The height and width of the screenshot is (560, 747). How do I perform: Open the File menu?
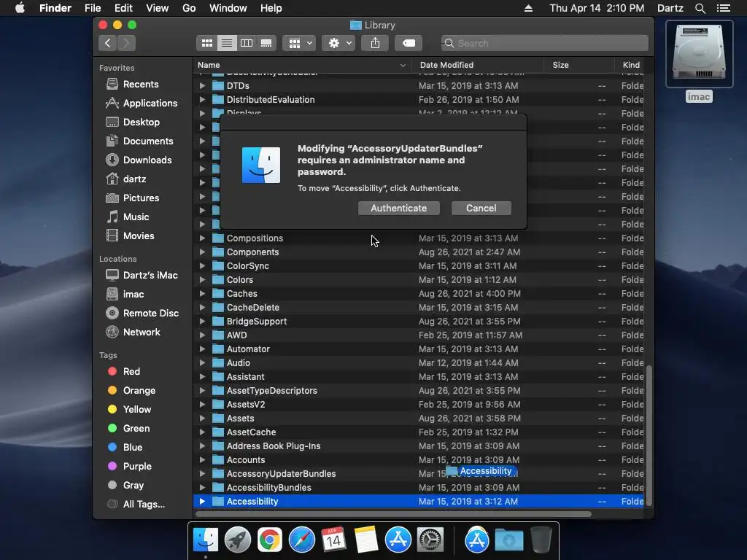(93, 8)
